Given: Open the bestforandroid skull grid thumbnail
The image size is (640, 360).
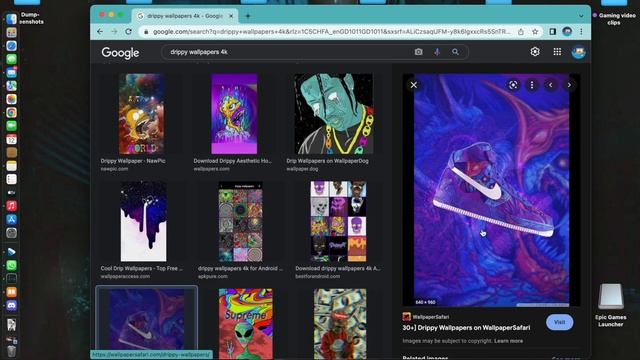Looking at the screenshot, I should click(338, 221).
